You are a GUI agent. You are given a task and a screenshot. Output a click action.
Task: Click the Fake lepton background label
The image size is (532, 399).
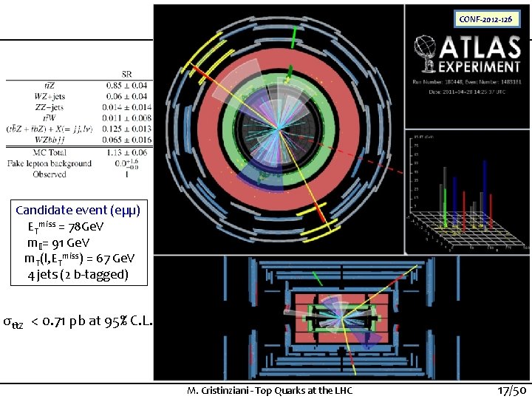coord(50,163)
